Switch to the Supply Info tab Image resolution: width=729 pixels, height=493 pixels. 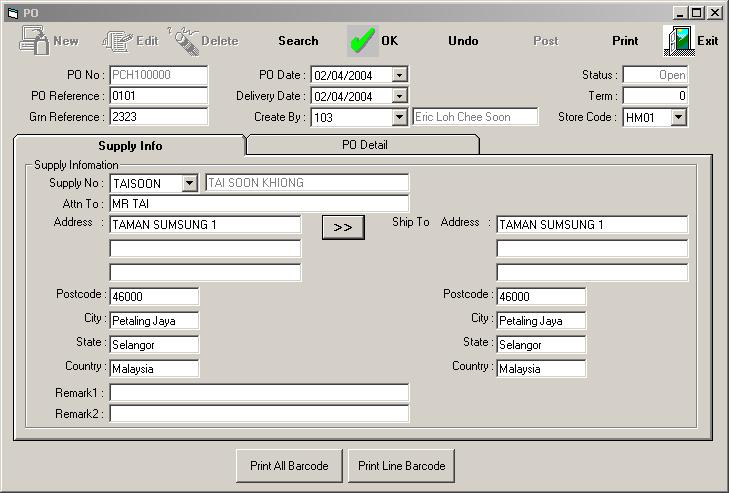(130, 146)
